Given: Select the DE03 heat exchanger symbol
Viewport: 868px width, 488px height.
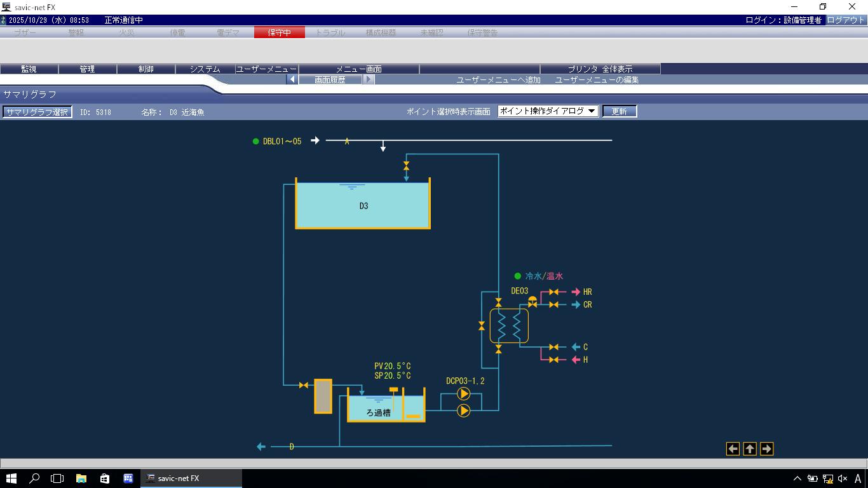Looking at the screenshot, I should pyautogui.click(x=508, y=326).
